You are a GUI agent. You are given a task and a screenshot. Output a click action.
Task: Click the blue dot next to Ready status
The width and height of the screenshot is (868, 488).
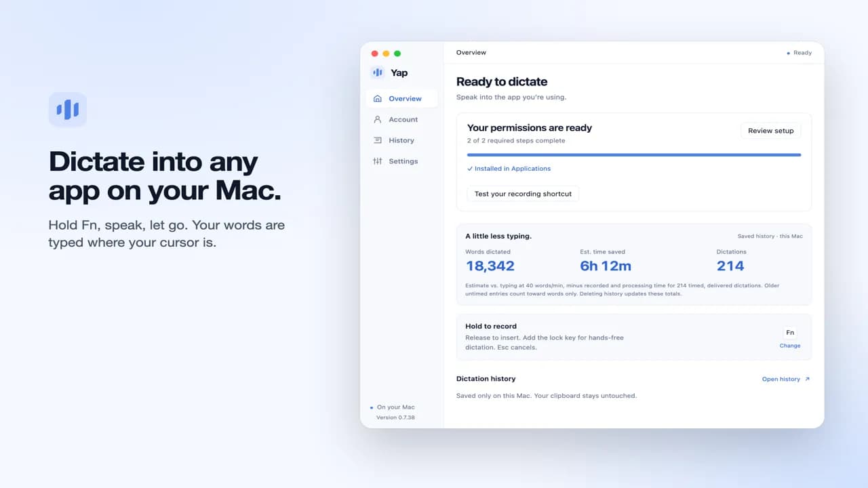coord(788,53)
